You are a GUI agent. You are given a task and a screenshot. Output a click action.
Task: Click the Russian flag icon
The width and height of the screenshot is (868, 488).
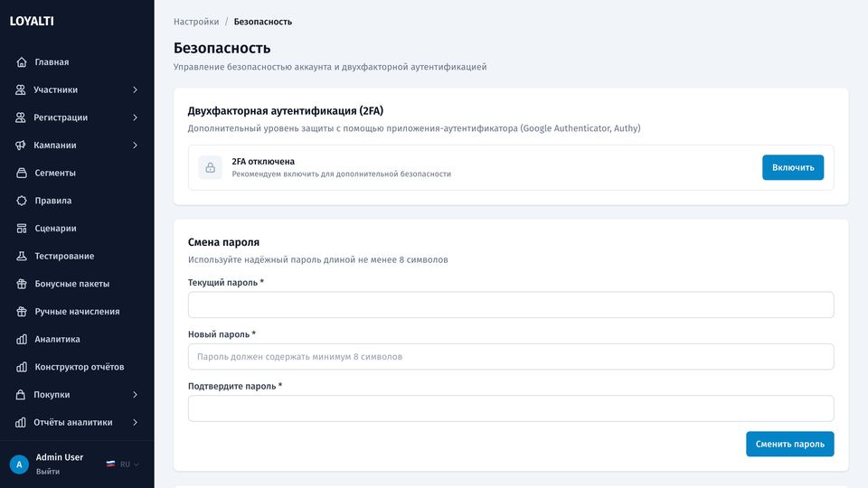110,465
